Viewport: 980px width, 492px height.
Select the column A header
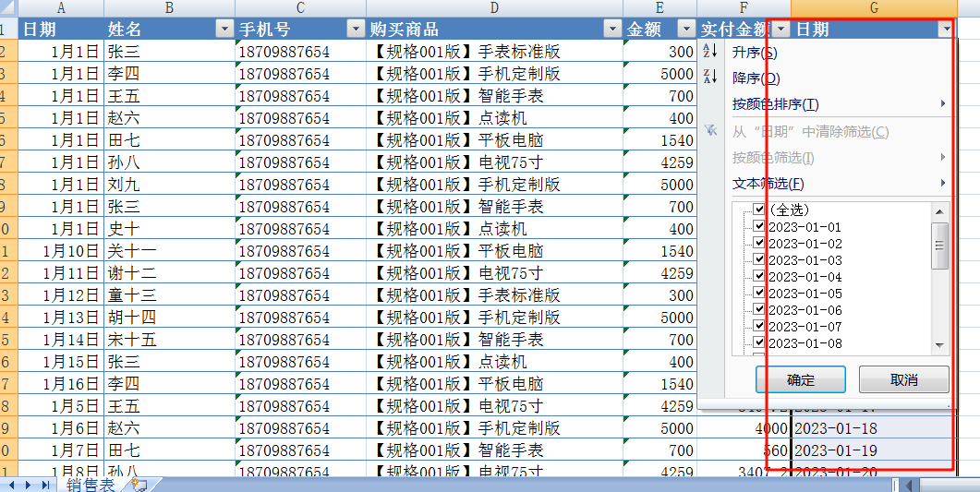tap(61, 8)
